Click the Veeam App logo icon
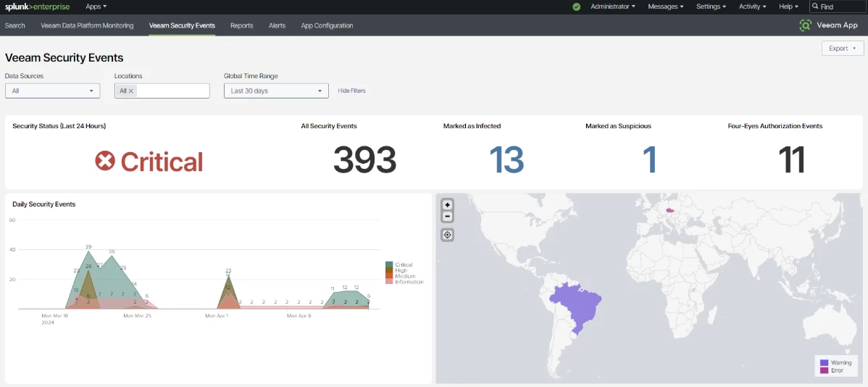Screen dimensions: 868x387 [806, 25]
